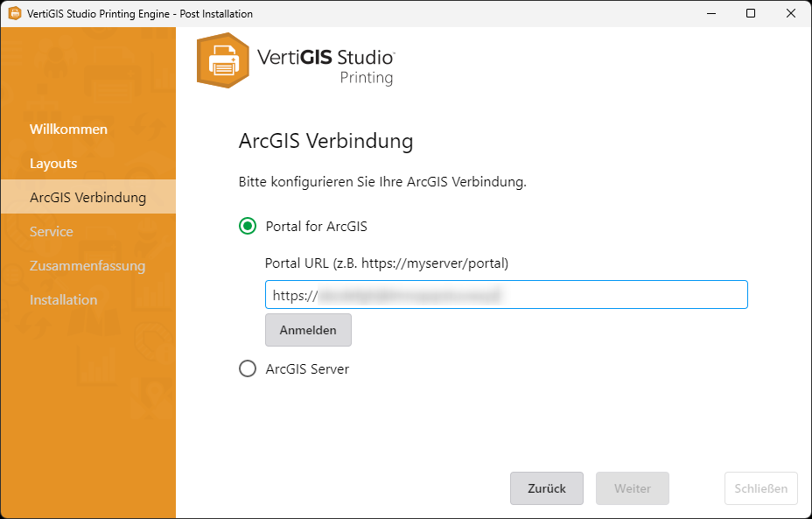Open the Willkommen step in the sidebar
Viewport: 812px width, 519px height.
[x=69, y=129]
